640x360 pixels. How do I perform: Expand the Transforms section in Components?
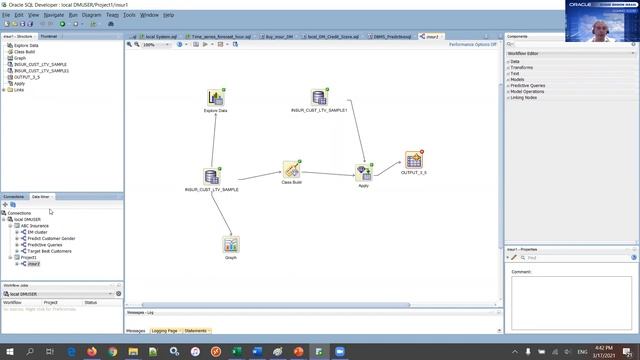(x=508, y=68)
